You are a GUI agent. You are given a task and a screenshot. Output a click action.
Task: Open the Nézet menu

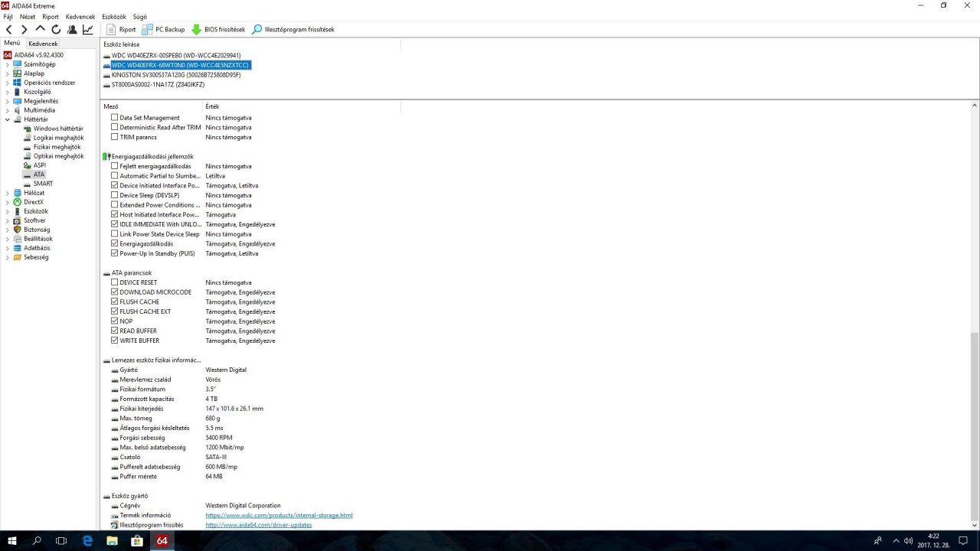coord(28,16)
